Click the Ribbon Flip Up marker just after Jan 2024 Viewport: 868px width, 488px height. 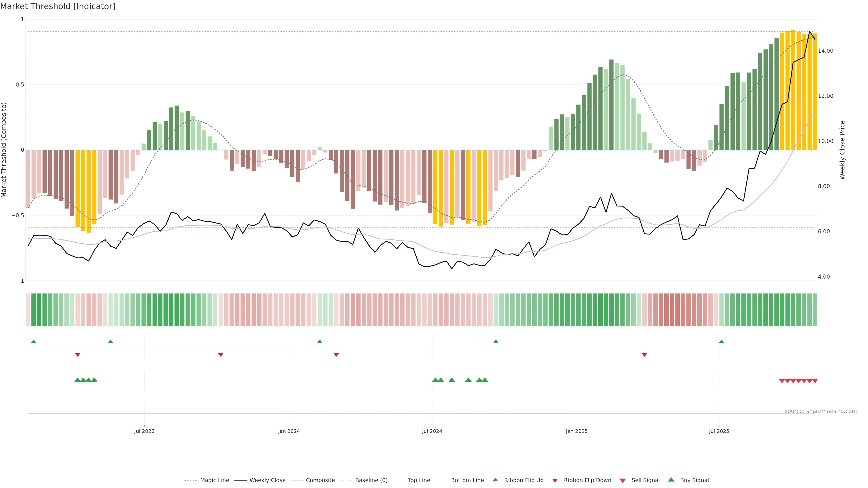(x=320, y=342)
